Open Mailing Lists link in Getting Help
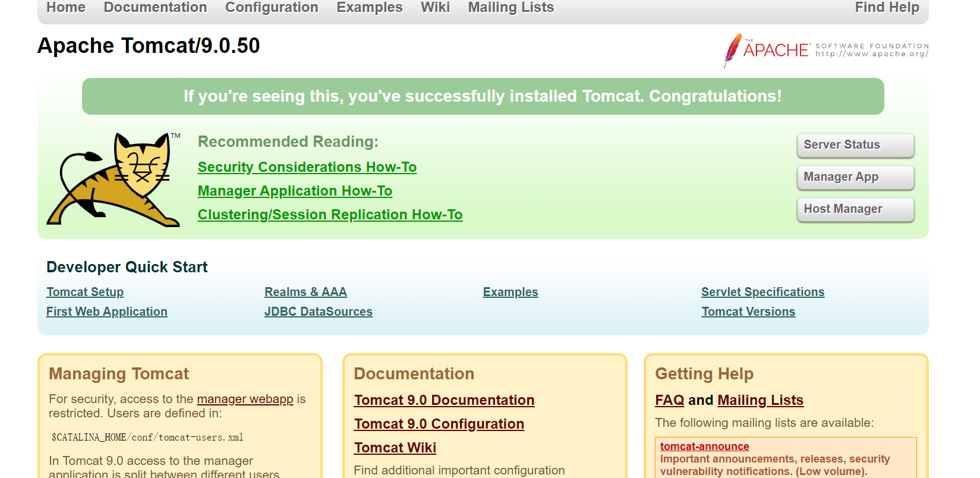This screenshot has width=980, height=478. pos(761,400)
